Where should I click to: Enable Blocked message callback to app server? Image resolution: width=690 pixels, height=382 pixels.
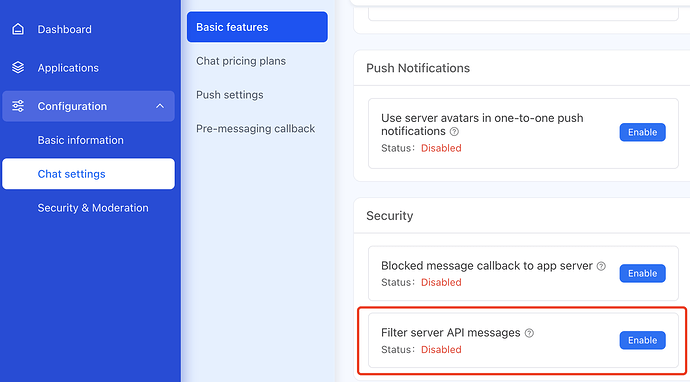(642, 273)
